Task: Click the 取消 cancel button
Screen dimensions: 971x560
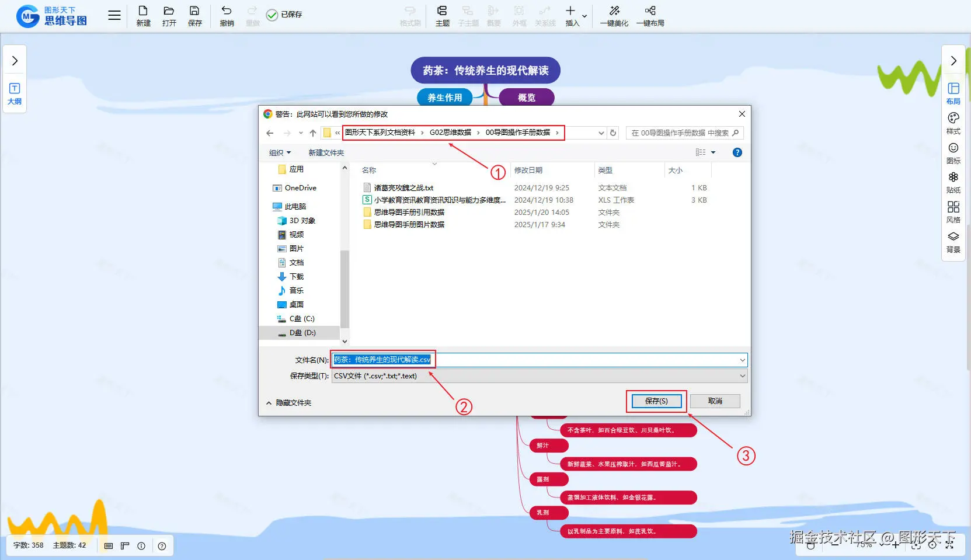Action: coord(715,401)
